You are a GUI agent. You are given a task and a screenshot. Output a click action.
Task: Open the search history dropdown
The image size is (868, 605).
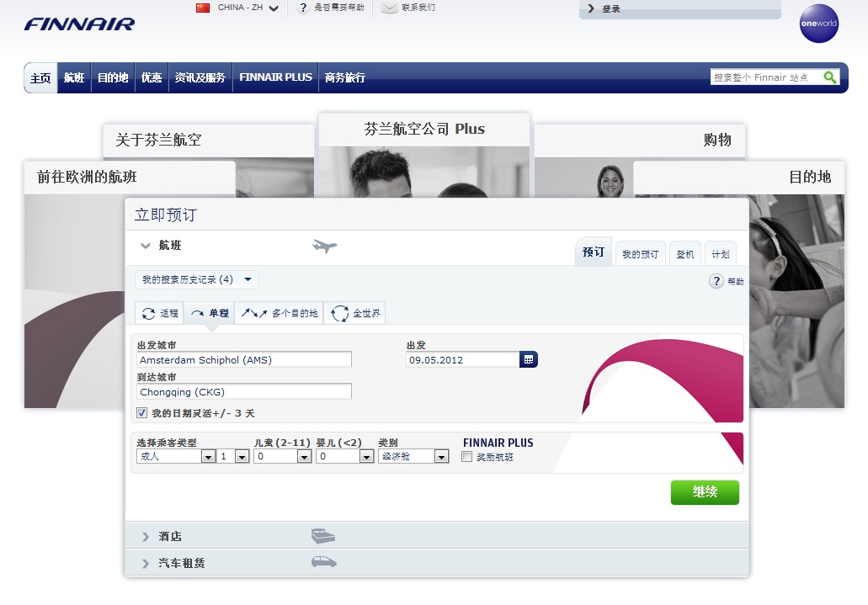point(197,279)
